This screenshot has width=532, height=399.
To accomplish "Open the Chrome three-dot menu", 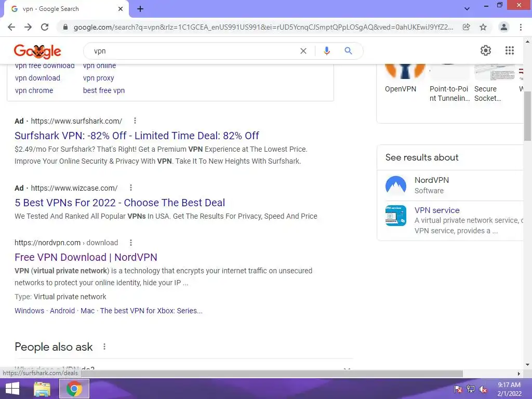I will (x=521, y=27).
